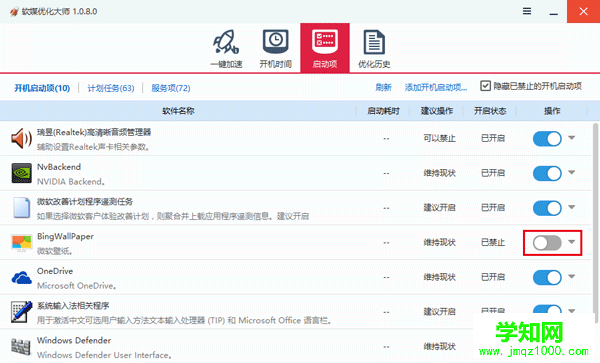
Task: Click the 系统输入法 pen icon
Action: [21, 312]
